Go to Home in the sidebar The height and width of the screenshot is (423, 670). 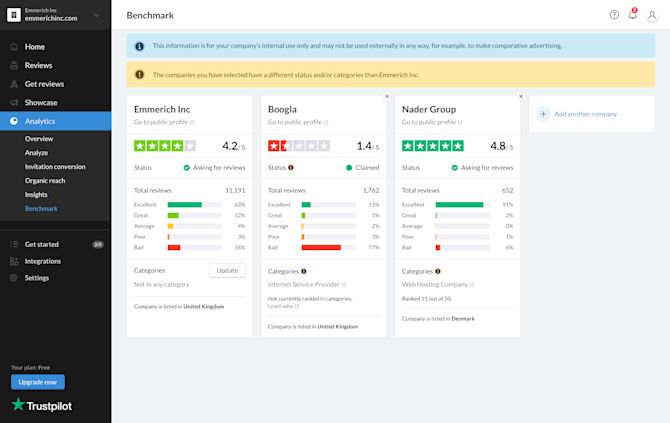coord(35,47)
